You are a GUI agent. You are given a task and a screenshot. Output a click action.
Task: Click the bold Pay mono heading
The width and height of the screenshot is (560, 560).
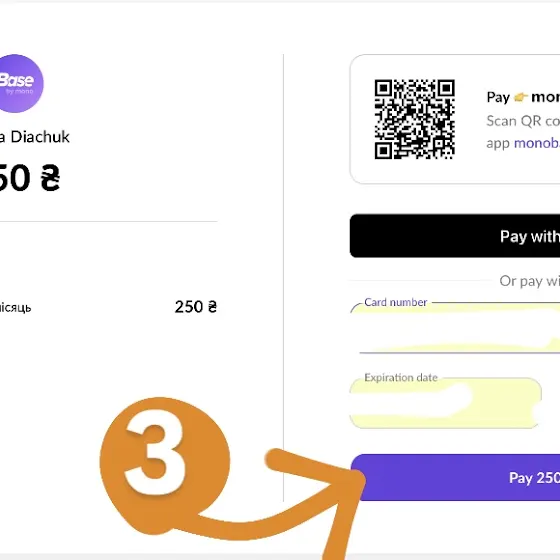[523, 97]
